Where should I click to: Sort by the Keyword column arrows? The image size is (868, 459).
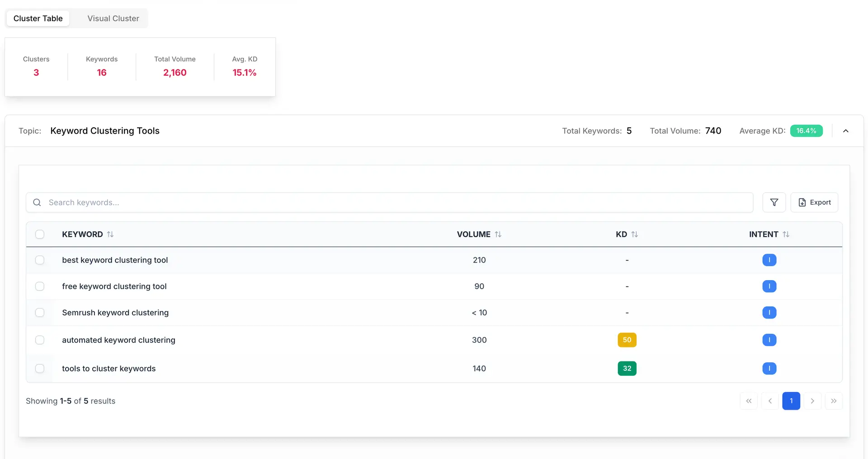110,234
